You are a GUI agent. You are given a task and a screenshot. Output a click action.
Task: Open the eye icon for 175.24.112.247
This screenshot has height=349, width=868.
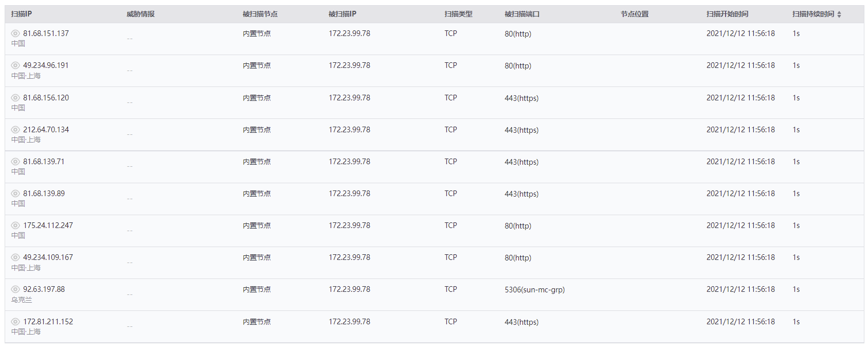tap(15, 225)
